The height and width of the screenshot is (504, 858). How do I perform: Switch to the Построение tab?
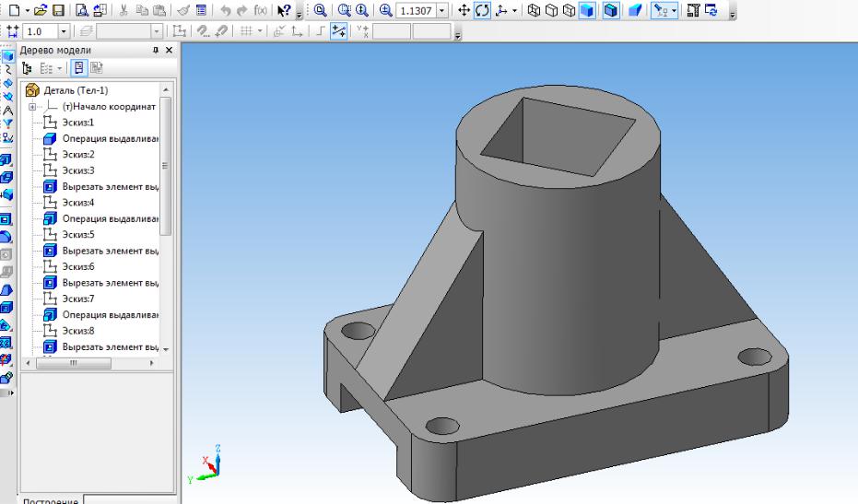[x=49, y=500]
